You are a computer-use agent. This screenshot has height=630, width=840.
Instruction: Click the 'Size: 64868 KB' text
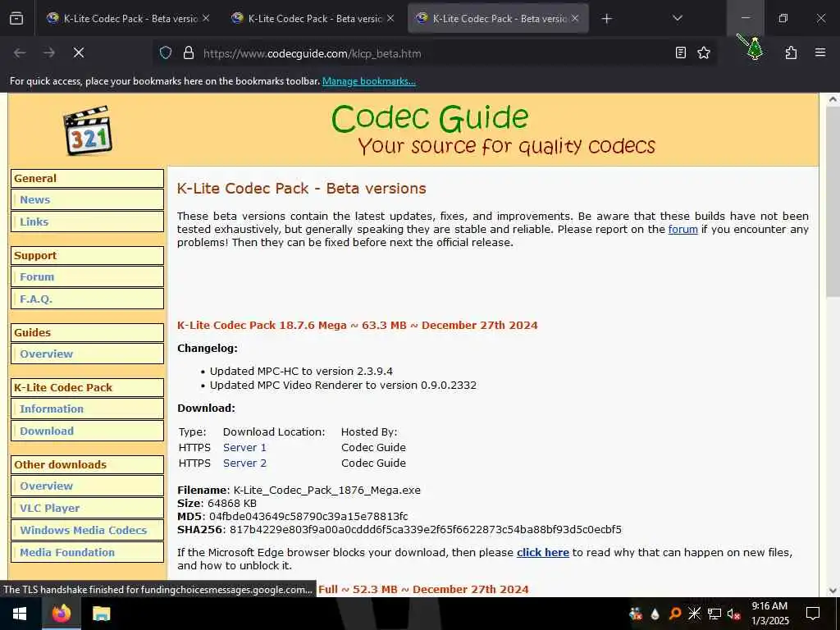coord(217,504)
